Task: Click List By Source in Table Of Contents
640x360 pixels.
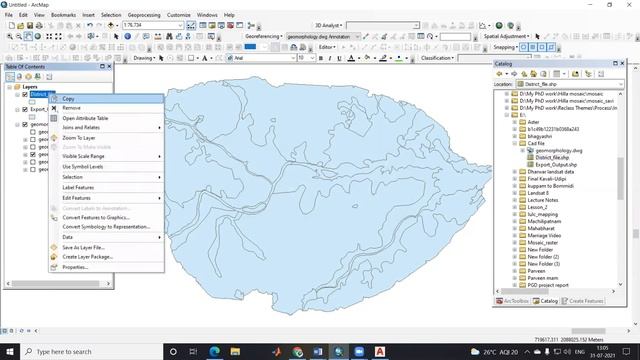Action: click(19, 77)
